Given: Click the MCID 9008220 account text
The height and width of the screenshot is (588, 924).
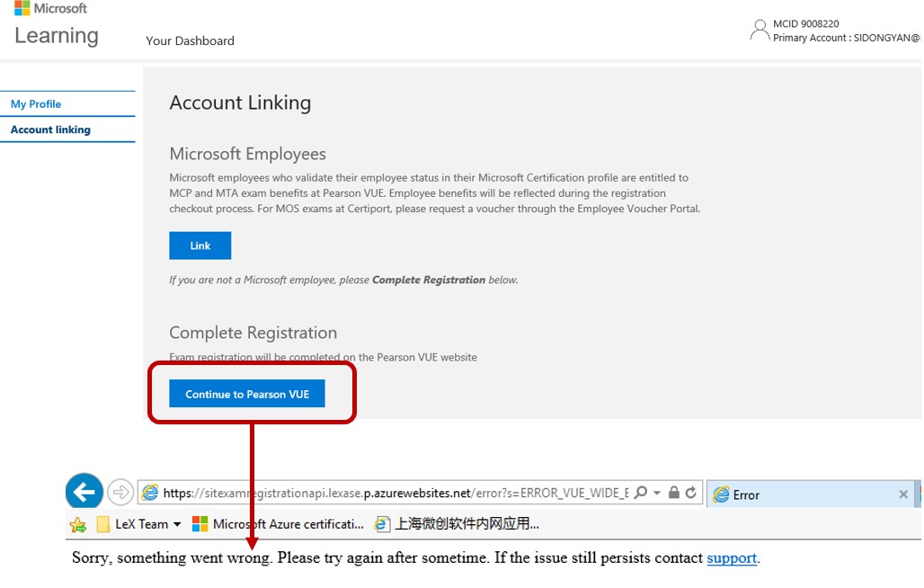Looking at the screenshot, I should point(805,23).
